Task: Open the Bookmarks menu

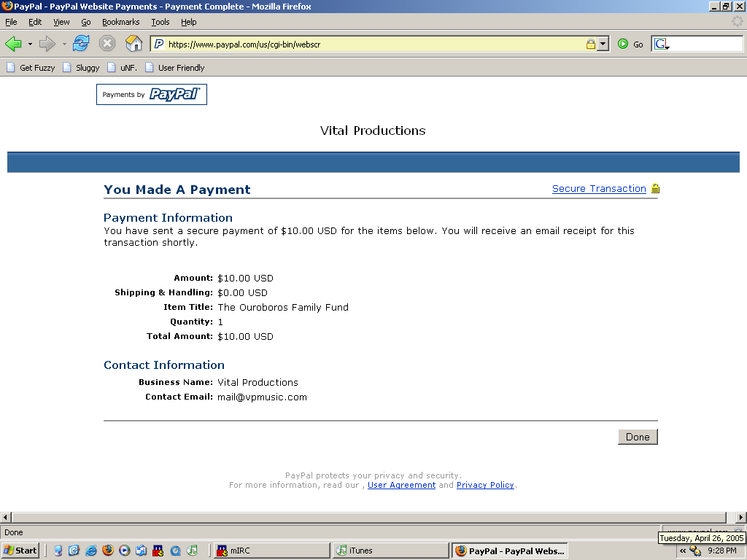Action: point(120,23)
